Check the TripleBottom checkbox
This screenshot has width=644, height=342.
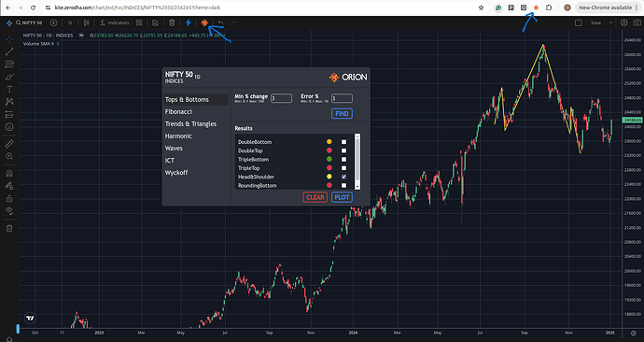pos(343,159)
